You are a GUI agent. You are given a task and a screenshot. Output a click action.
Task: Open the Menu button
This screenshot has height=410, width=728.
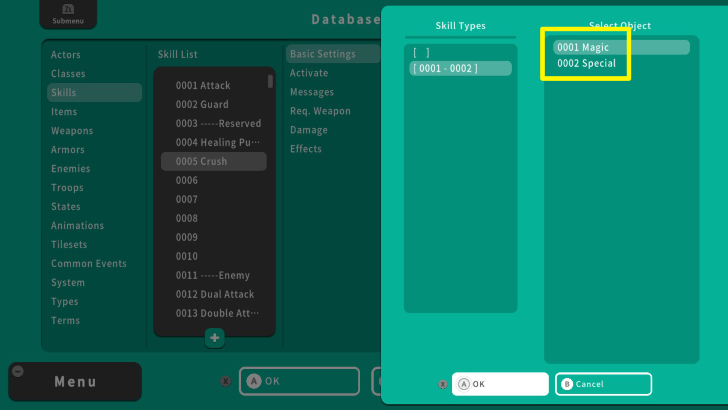pyautogui.click(x=75, y=382)
